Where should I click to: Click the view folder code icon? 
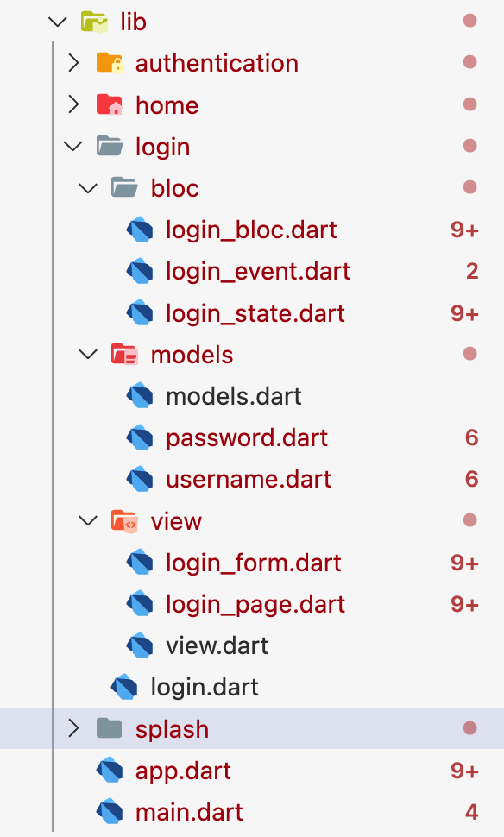tap(124, 521)
